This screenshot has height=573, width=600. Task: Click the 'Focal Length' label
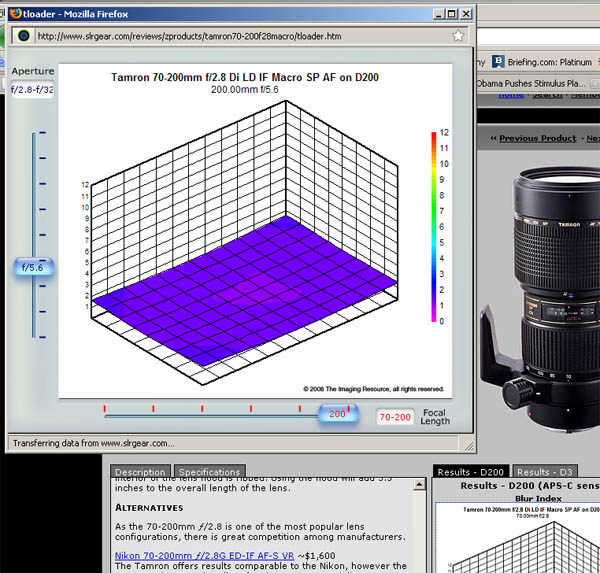point(435,416)
